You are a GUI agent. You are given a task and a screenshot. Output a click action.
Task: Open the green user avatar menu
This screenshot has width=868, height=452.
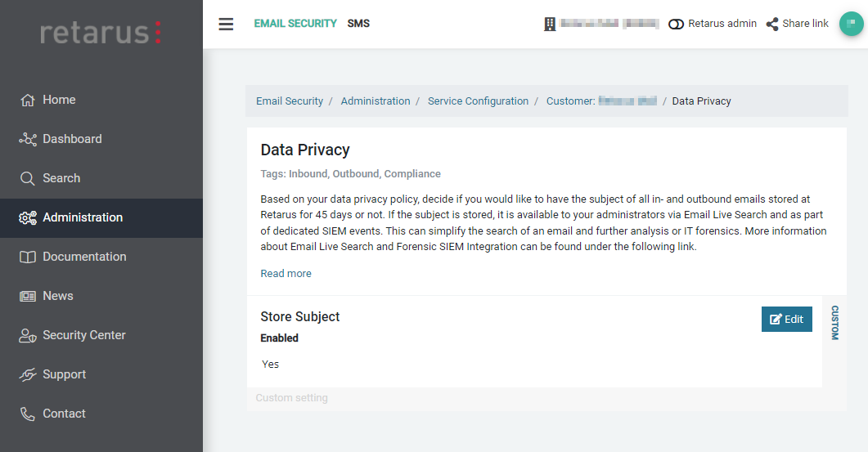click(x=852, y=24)
